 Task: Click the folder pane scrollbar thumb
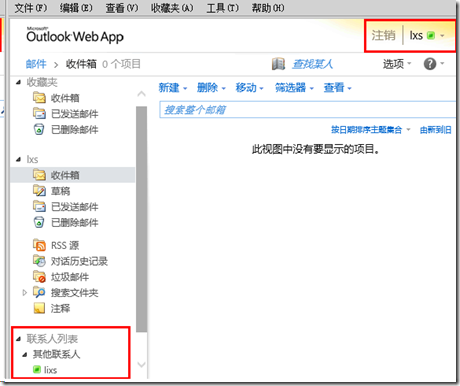[x=141, y=219]
